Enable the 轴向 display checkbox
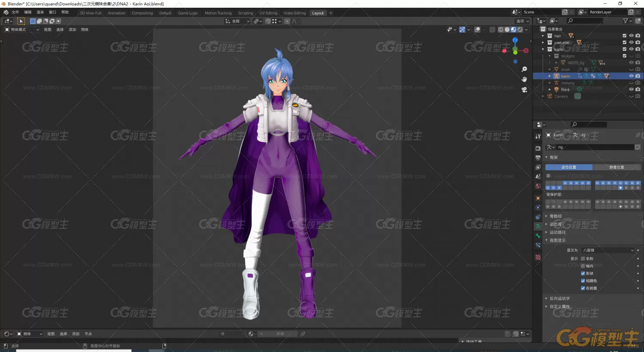The height and width of the screenshot is (352, 644). coord(583,266)
